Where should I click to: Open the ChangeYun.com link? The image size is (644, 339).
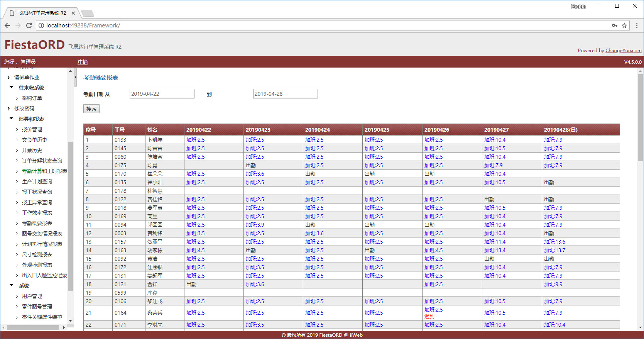pos(624,51)
